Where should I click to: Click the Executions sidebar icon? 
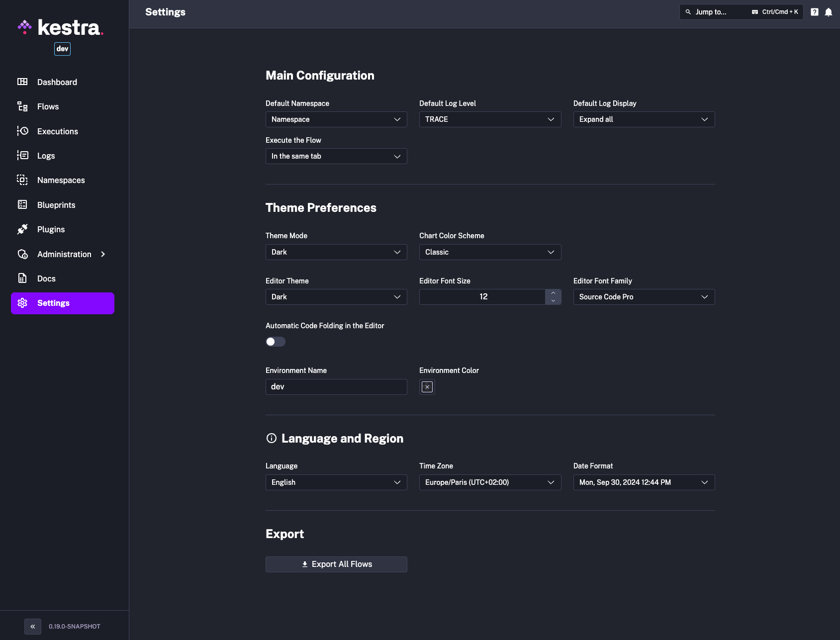pos(22,131)
